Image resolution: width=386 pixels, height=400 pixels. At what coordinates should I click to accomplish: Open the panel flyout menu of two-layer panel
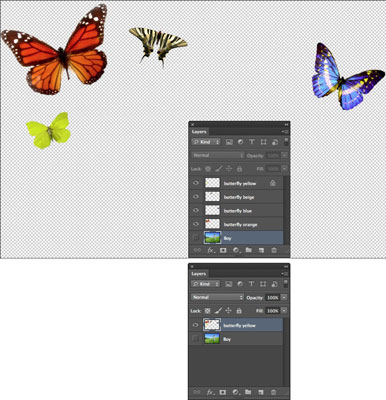[x=285, y=274]
